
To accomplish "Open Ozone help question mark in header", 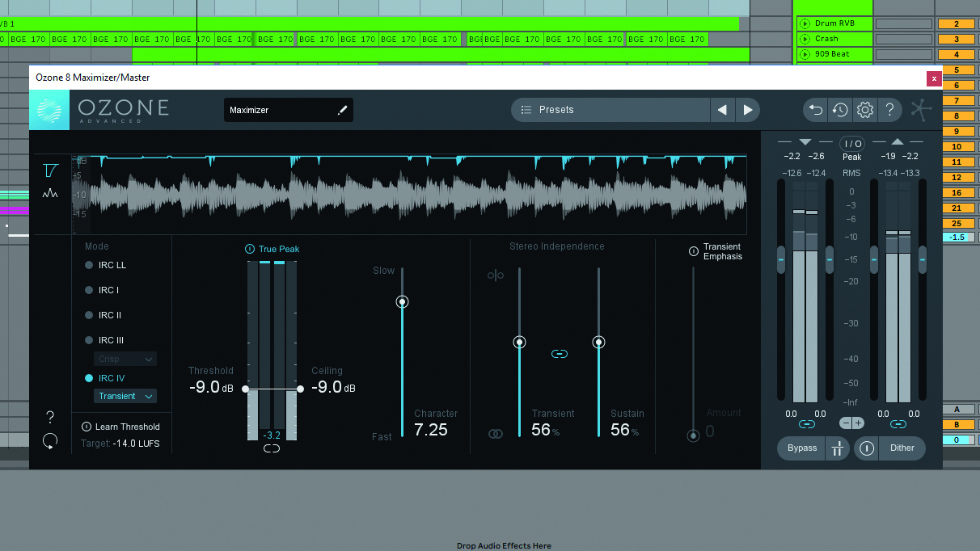I will point(889,110).
